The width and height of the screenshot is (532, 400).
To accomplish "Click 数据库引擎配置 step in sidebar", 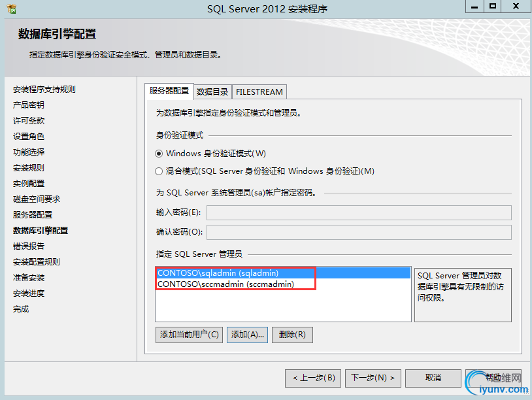I will 41,231.
